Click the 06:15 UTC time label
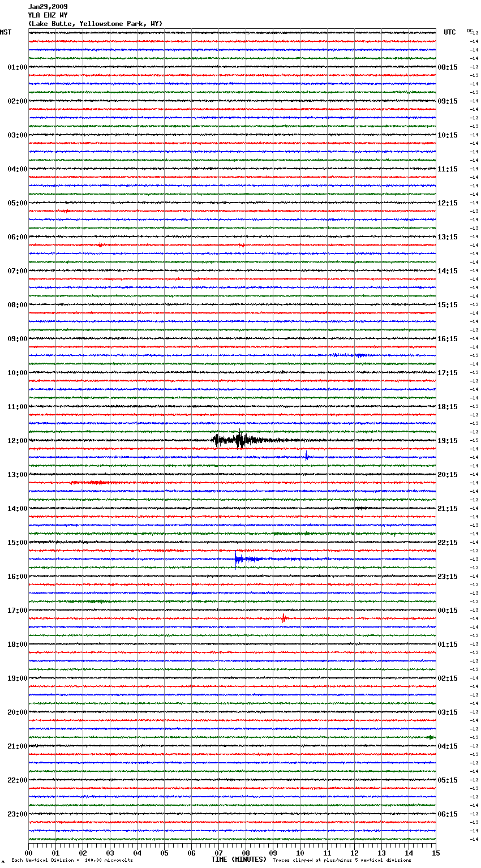 point(448,814)
